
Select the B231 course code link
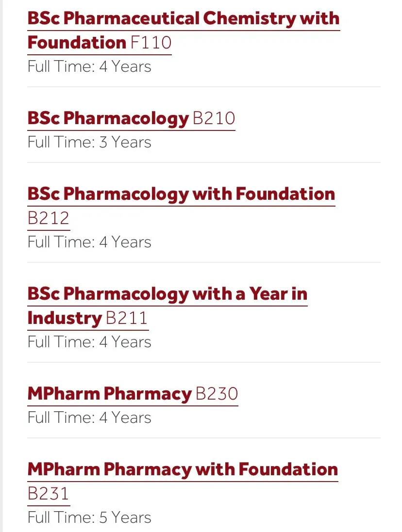click(x=49, y=494)
